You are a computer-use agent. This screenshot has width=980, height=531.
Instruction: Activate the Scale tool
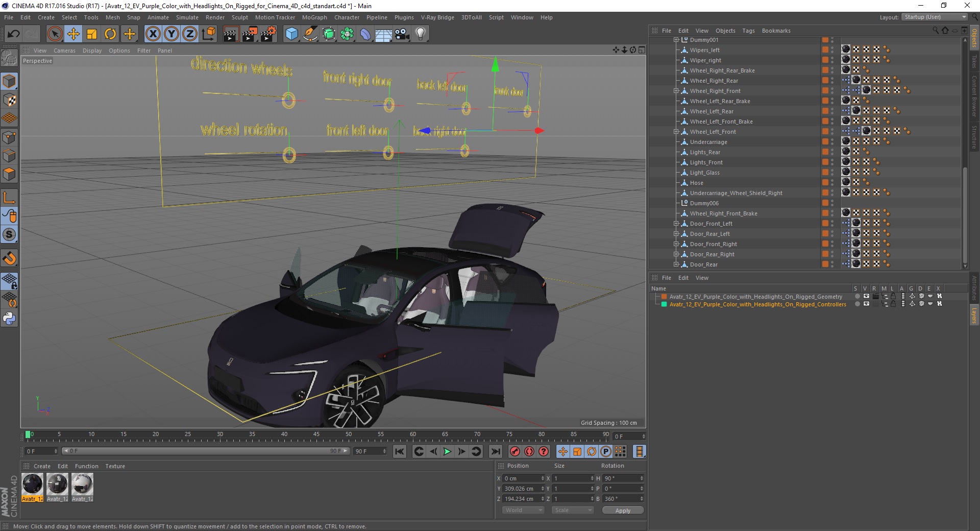coord(92,34)
